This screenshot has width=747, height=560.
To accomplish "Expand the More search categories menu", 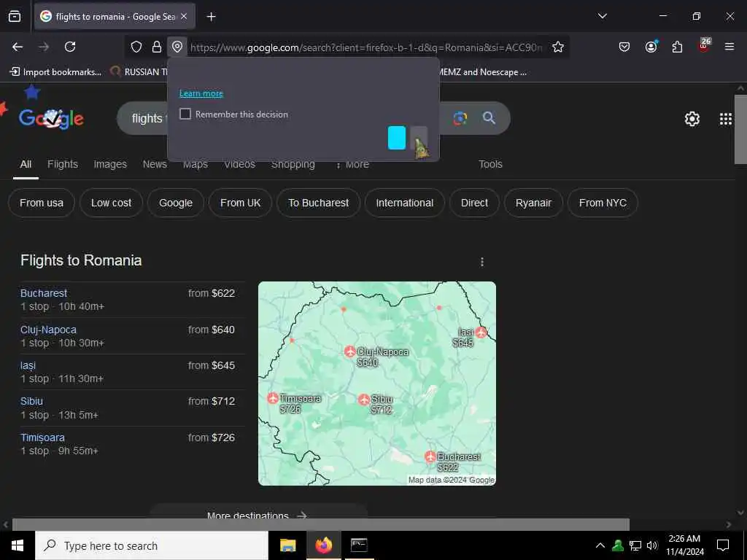I will coord(352,164).
